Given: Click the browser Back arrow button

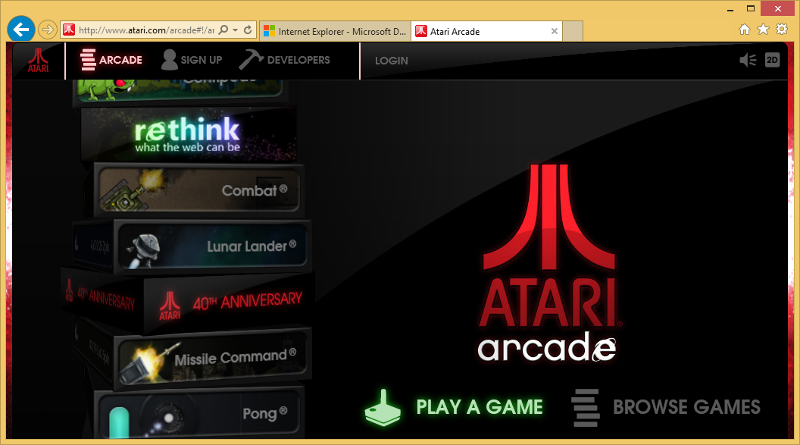Looking at the screenshot, I should [20, 29].
